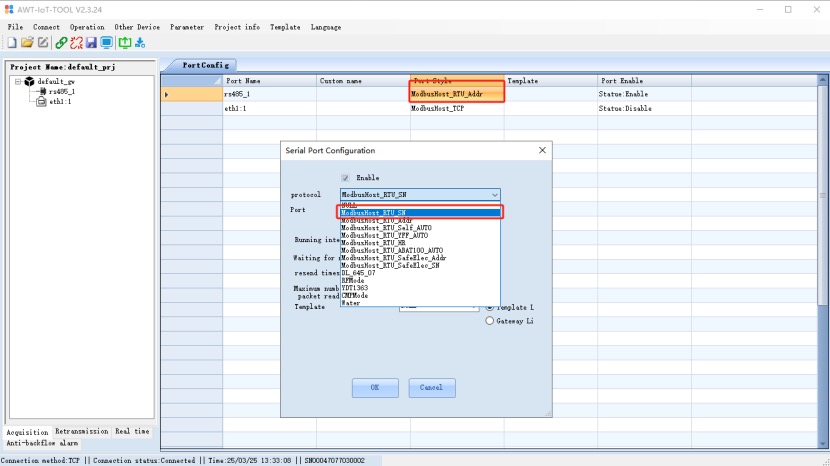
Task: Click the rs485_1 port icon in tree
Action: coord(43,91)
